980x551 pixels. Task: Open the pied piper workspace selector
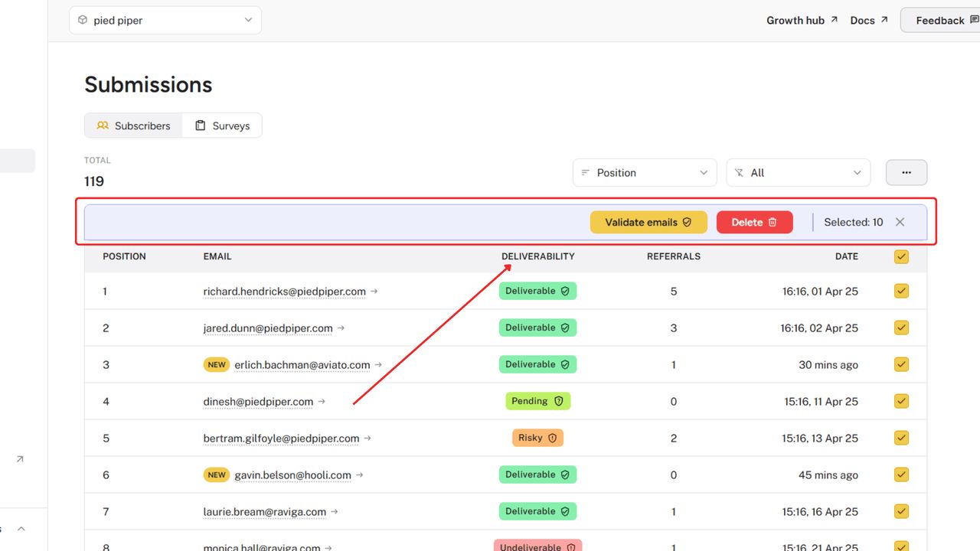coord(165,20)
